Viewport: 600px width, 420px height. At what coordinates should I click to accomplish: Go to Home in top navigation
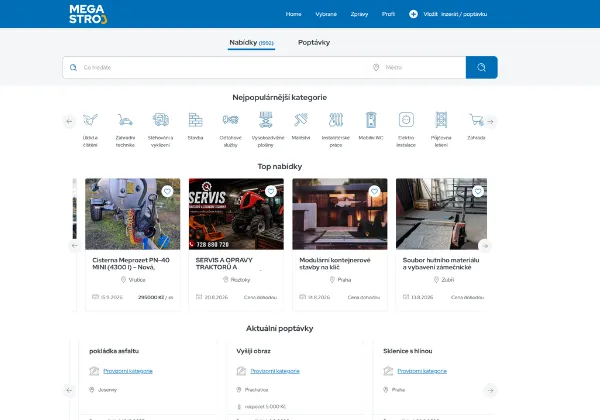click(293, 14)
